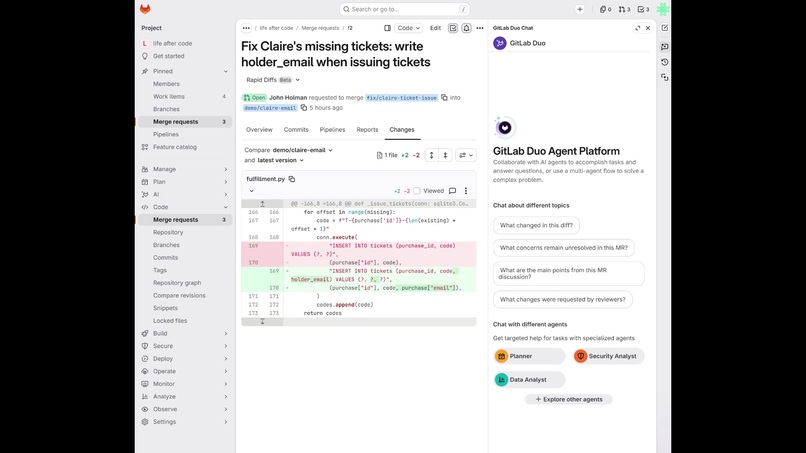
Task: Collapse all files button in diff toolbar
Action: point(445,155)
